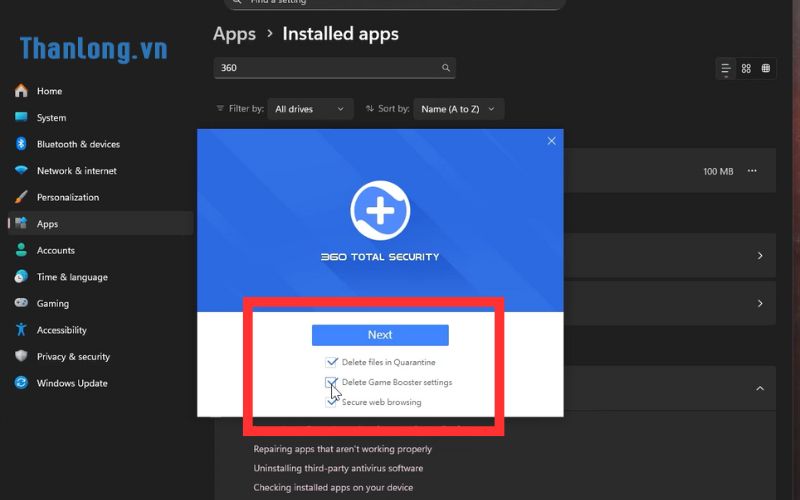This screenshot has width=800, height=500.
Task: Go back to Apps via breadcrumb
Action: 234,34
